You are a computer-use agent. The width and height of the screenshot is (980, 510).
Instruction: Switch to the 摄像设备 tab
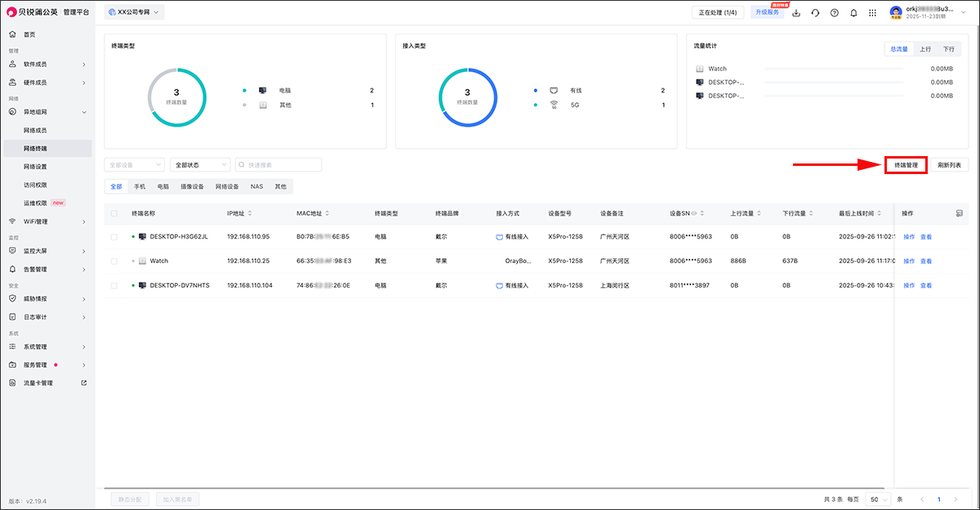(193, 186)
